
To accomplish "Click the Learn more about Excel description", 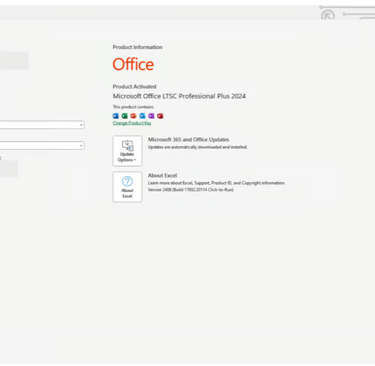I will pos(217,183).
